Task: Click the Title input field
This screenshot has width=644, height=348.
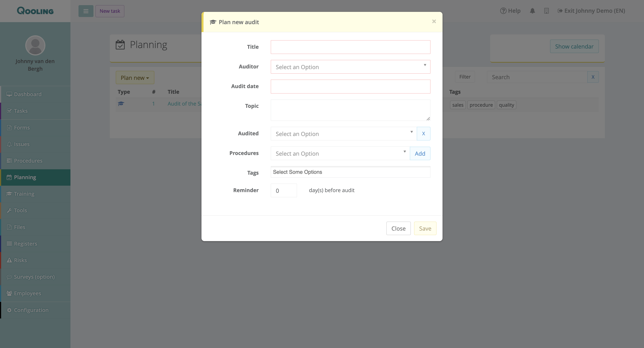Action: point(350,47)
